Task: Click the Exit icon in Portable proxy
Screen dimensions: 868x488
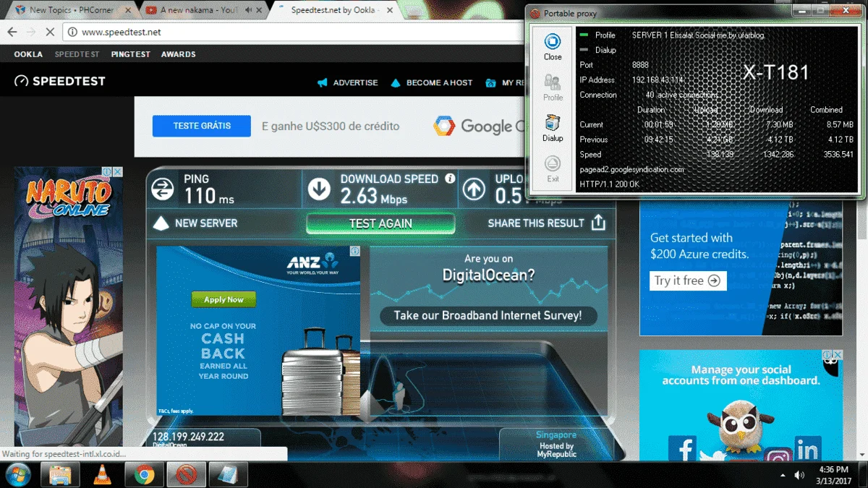Action: [553, 163]
